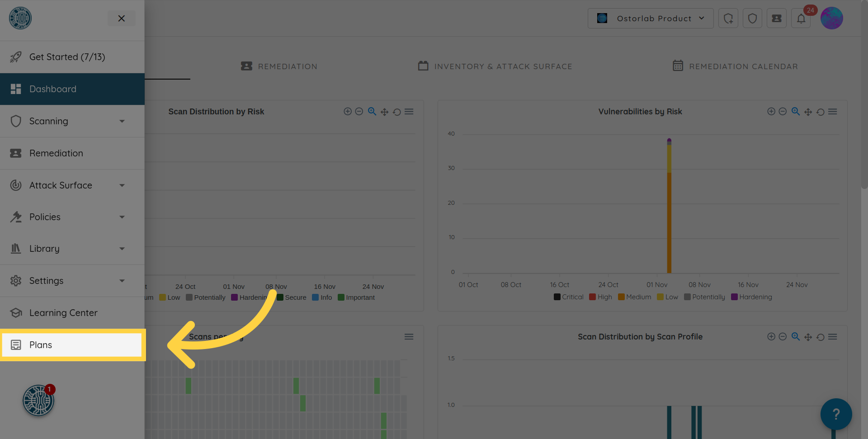Reset zoom on Scan Distribution by Risk chart
This screenshot has width=868, height=439.
tap(396, 112)
